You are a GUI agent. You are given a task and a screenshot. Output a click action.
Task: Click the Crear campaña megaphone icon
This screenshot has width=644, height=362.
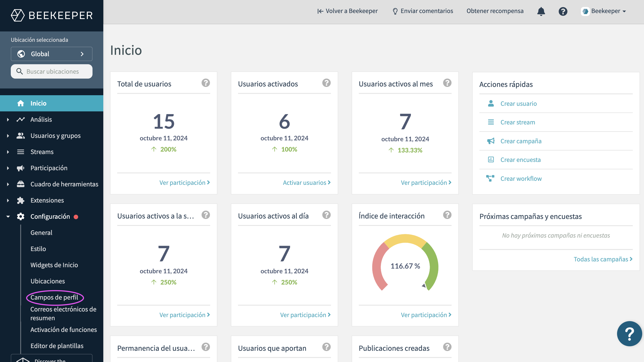pos(491,141)
